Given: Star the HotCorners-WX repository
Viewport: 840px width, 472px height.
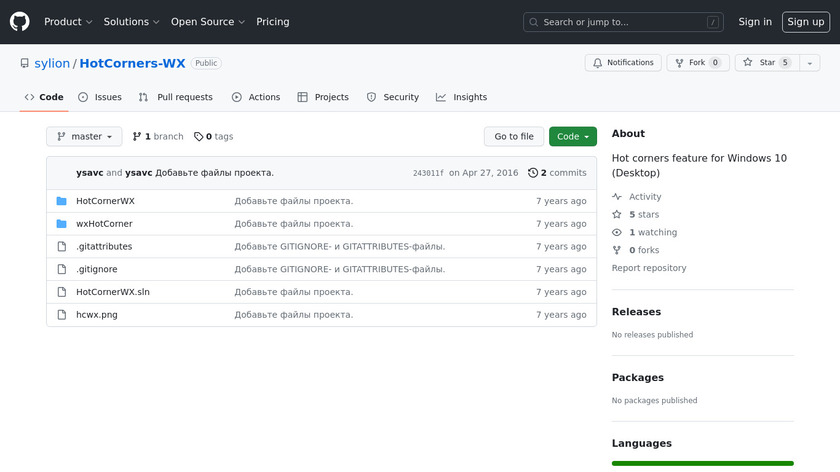Looking at the screenshot, I should [761, 63].
